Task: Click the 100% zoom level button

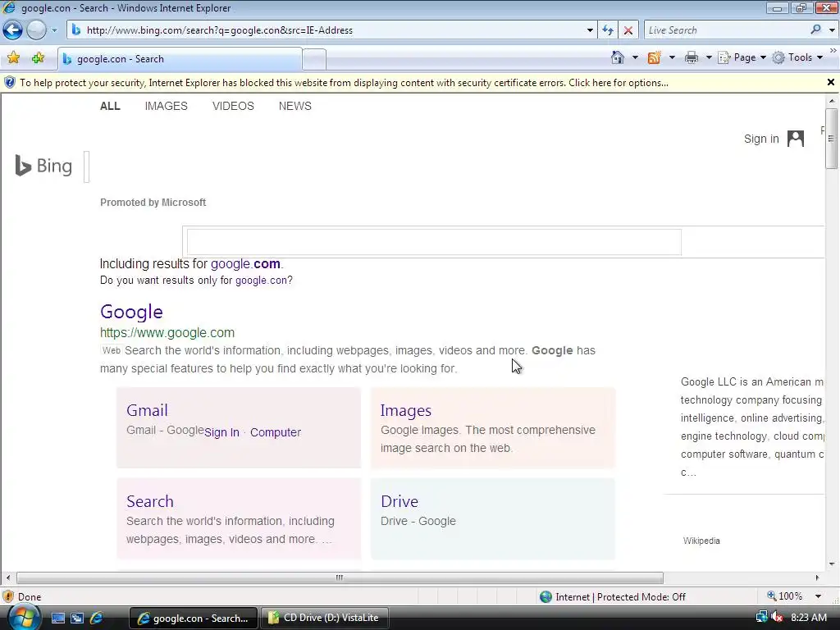Action: (785, 596)
